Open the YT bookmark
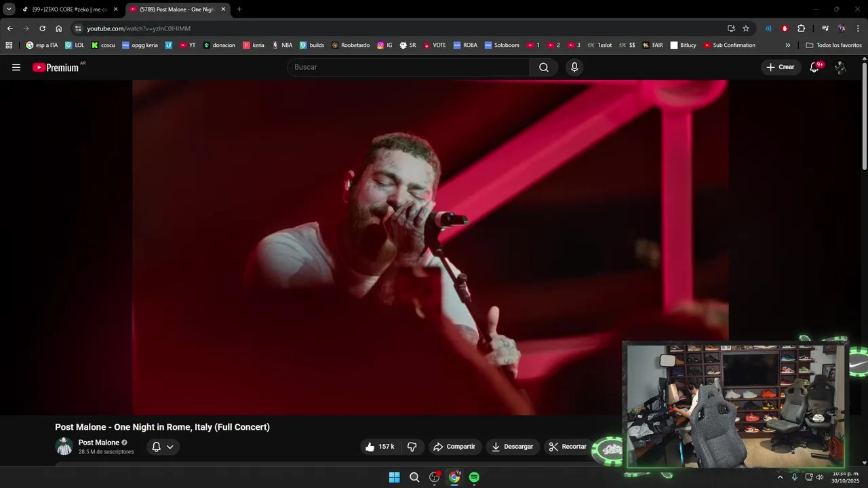868x488 pixels. click(x=188, y=45)
